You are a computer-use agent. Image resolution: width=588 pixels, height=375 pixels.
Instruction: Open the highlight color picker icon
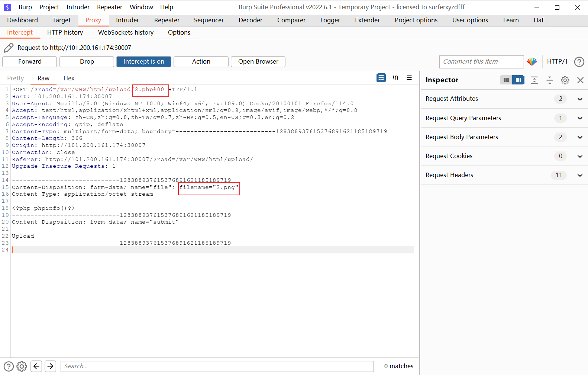click(x=532, y=62)
